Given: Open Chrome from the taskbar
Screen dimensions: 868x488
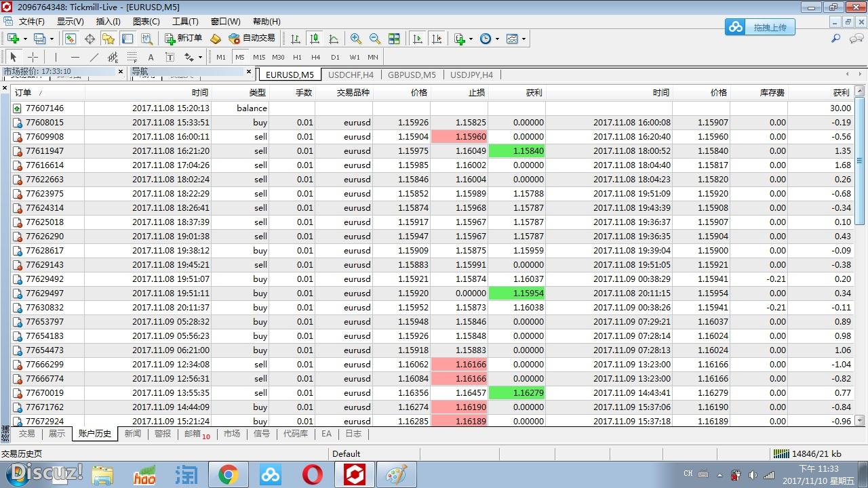Looking at the screenshot, I should coord(228,474).
